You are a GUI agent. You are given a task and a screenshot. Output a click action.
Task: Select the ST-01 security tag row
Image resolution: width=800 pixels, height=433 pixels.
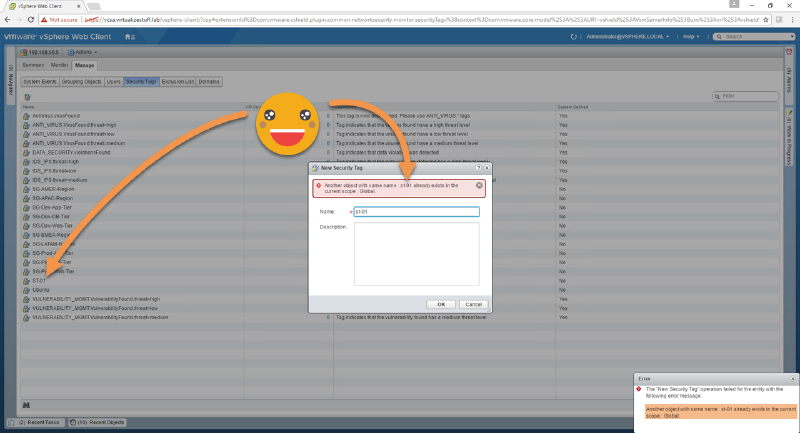[x=401, y=281]
